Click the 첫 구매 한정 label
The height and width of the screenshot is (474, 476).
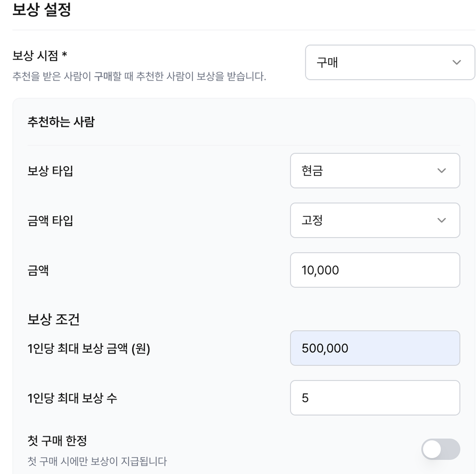[57, 441]
